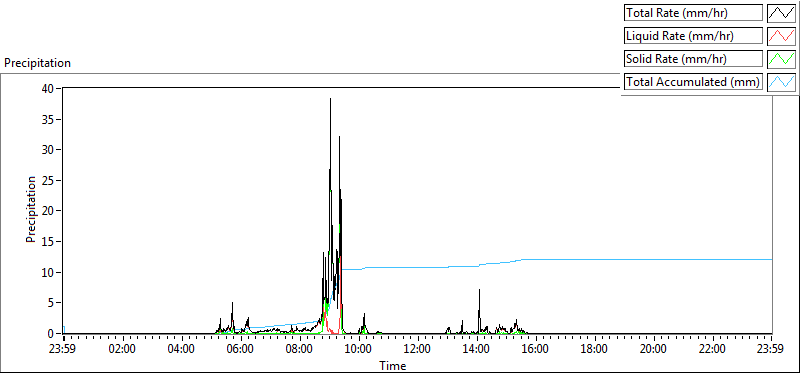Screen dimensions: 800x373
Task: Select the Total Accumulated (mm) legend label
Action: pos(693,82)
